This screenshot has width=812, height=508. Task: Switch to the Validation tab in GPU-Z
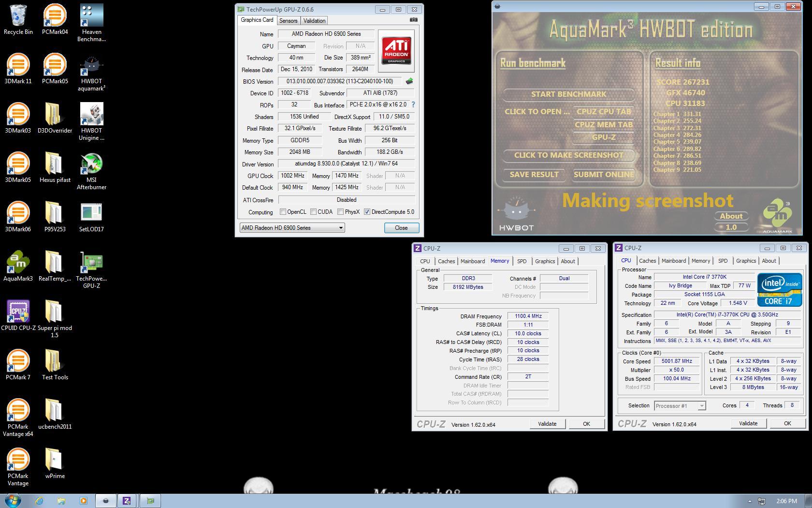click(x=314, y=21)
